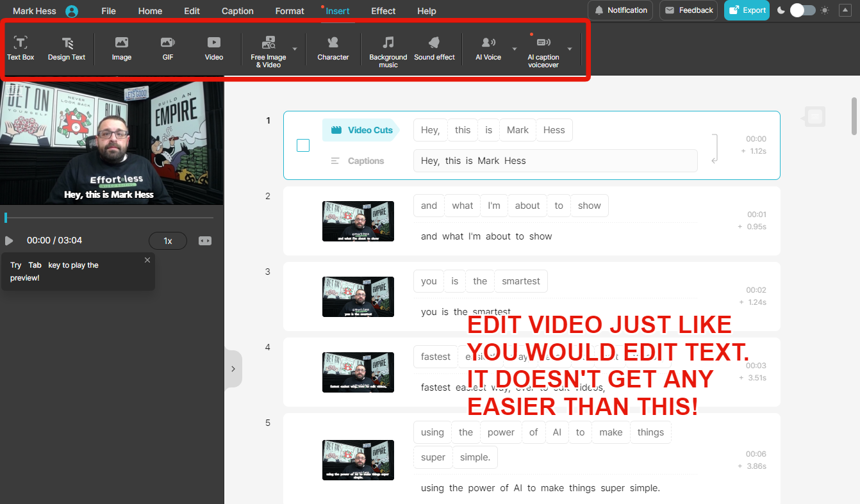Insert a GIF from the toolbar
860x504 pixels.
(168, 49)
